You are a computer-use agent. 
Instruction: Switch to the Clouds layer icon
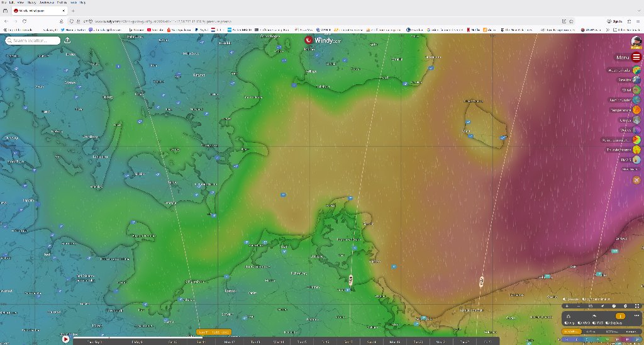pyautogui.click(x=636, y=120)
